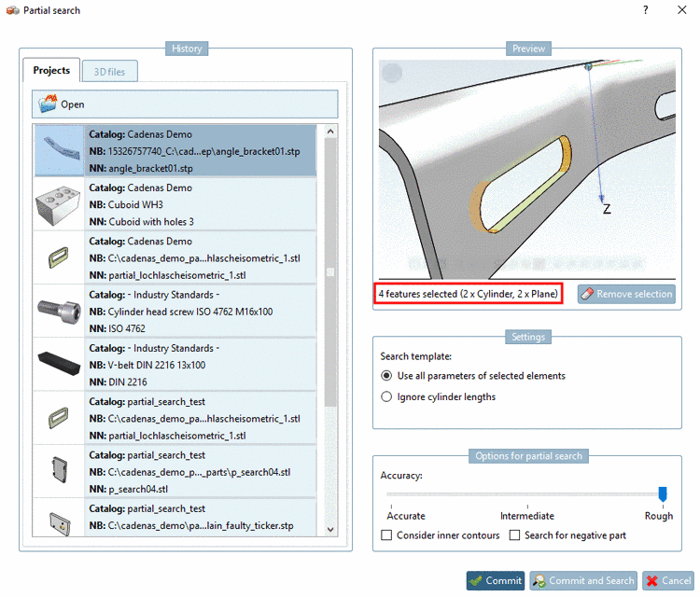Enable Consider inner contours checkbox

386,535
